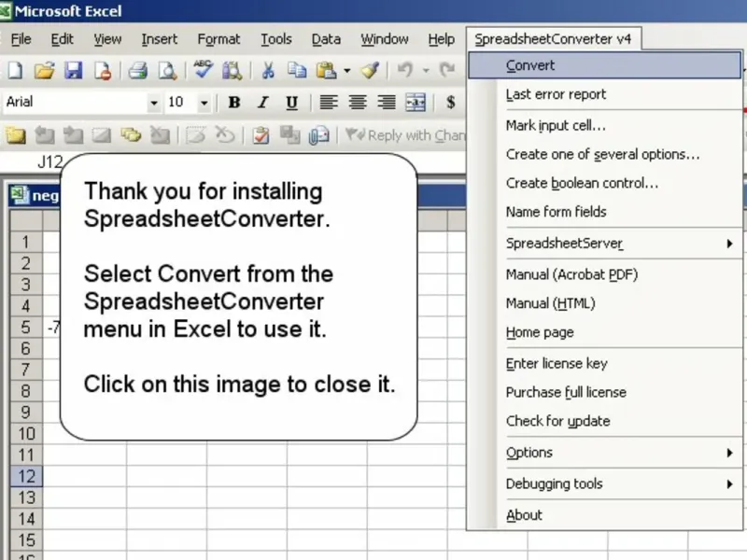The width and height of the screenshot is (747, 560).
Task: Click the Save diskette icon
Action: 74,71
